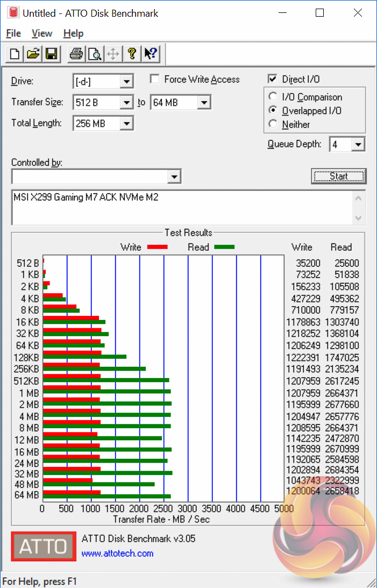Enable the Force Write Access checkbox

click(x=154, y=79)
